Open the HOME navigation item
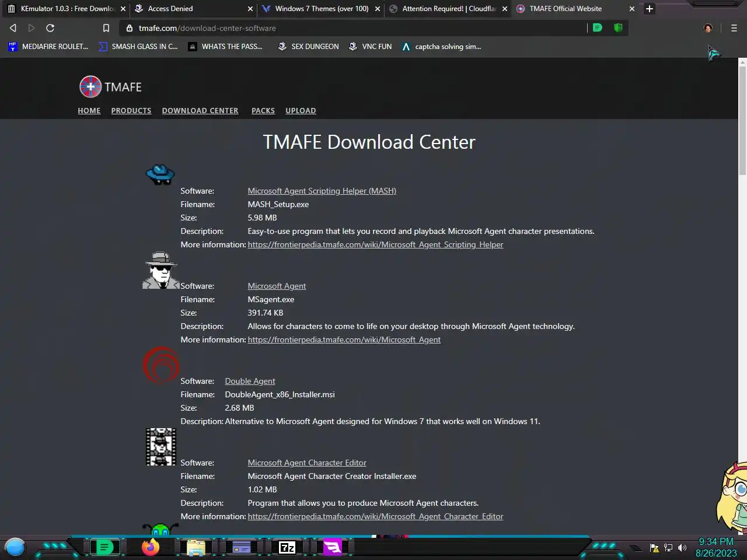Viewport: 747px width, 560px height. tap(89, 111)
